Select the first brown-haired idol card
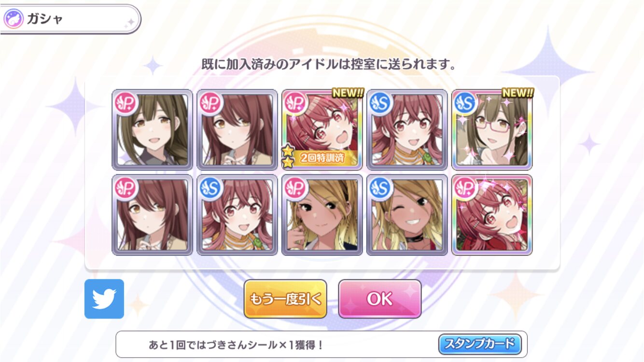 point(152,130)
